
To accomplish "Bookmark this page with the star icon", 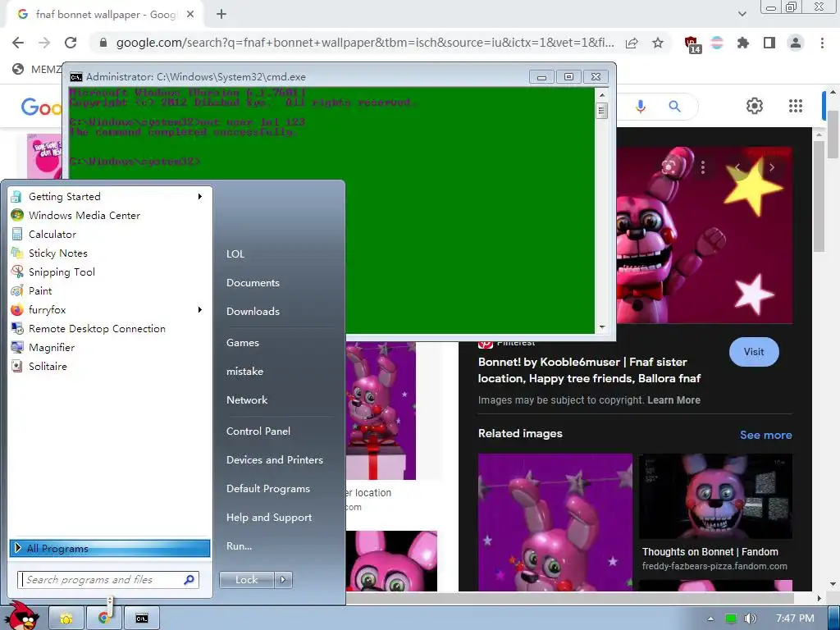I will click(x=658, y=43).
